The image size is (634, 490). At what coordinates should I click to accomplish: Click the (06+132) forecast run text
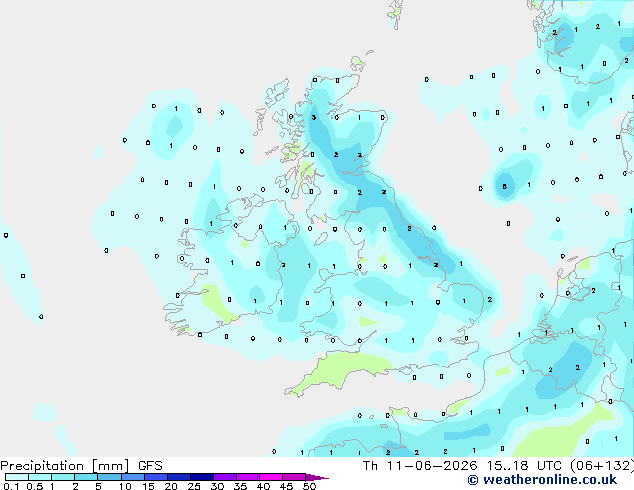[x=602, y=466]
